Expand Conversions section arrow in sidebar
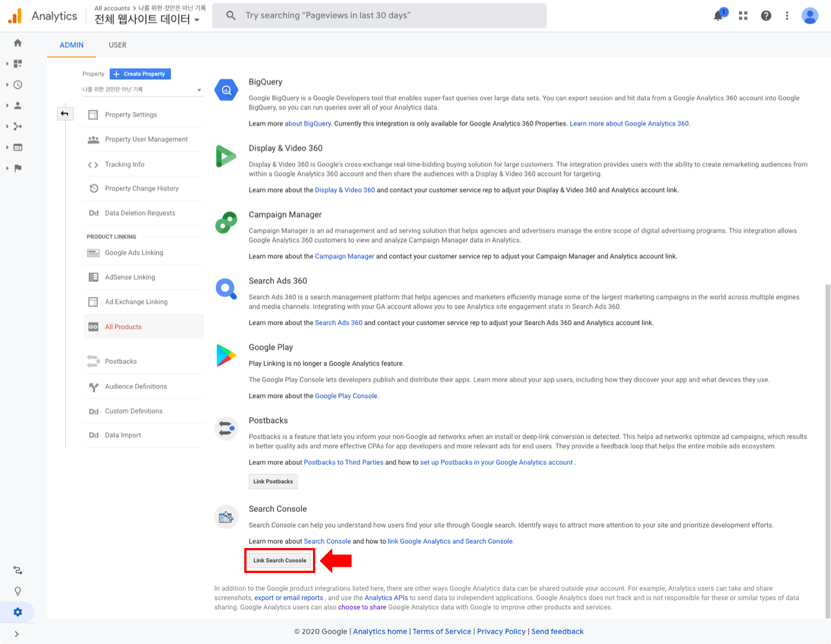Screen dimensions: 831x644 point(7,168)
